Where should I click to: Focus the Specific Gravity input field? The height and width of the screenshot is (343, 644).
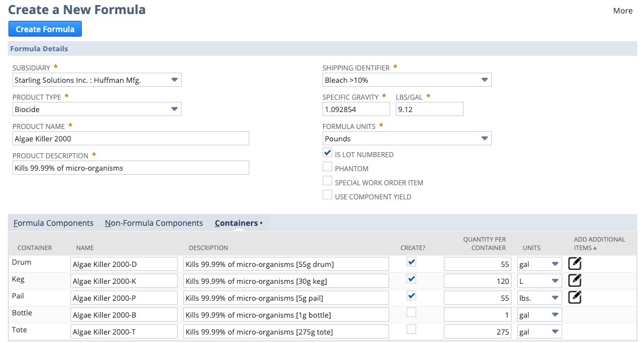point(356,109)
